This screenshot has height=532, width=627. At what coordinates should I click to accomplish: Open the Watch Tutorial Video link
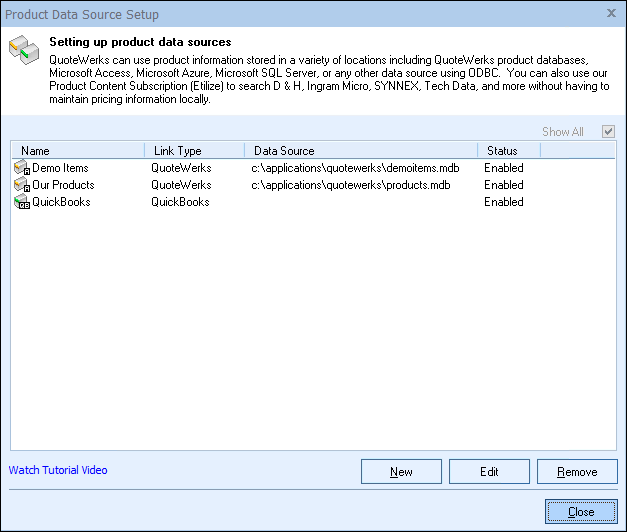[58, 470]
